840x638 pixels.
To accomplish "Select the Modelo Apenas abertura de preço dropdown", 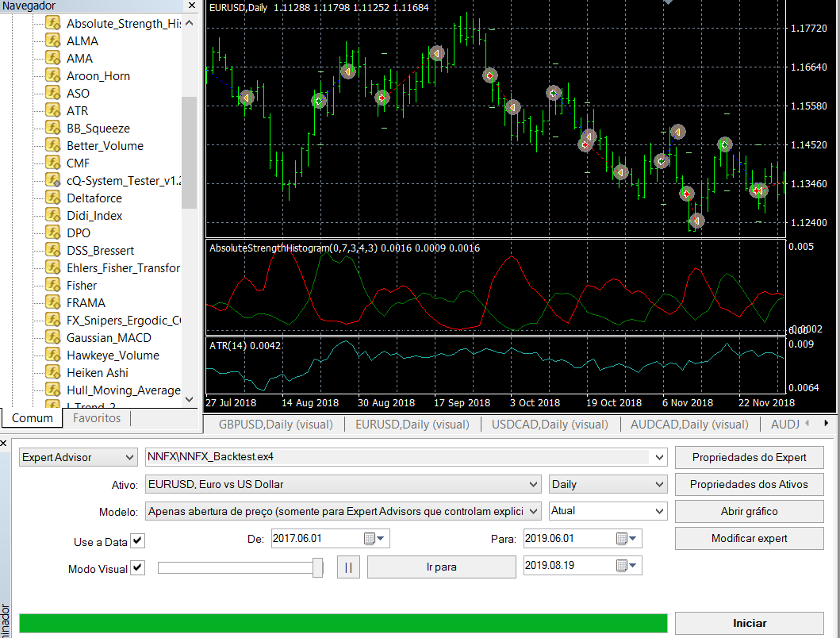I will tap(343, 511).
